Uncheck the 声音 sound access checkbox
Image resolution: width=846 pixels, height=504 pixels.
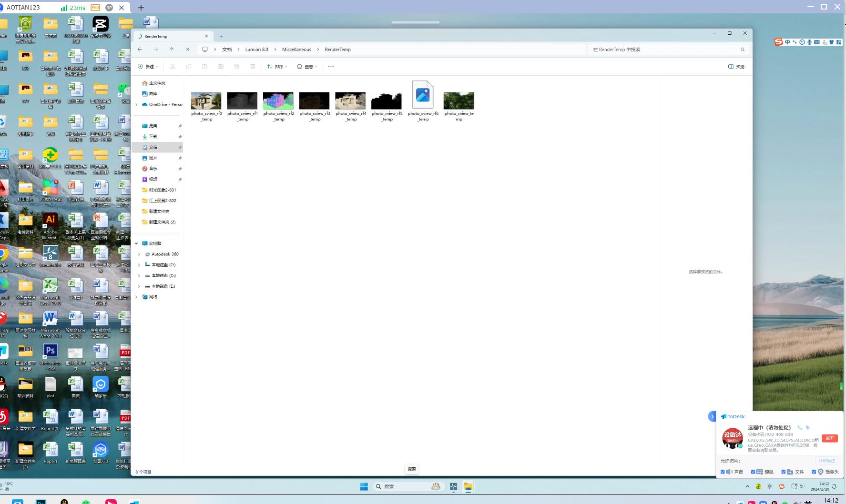(723, 472)
